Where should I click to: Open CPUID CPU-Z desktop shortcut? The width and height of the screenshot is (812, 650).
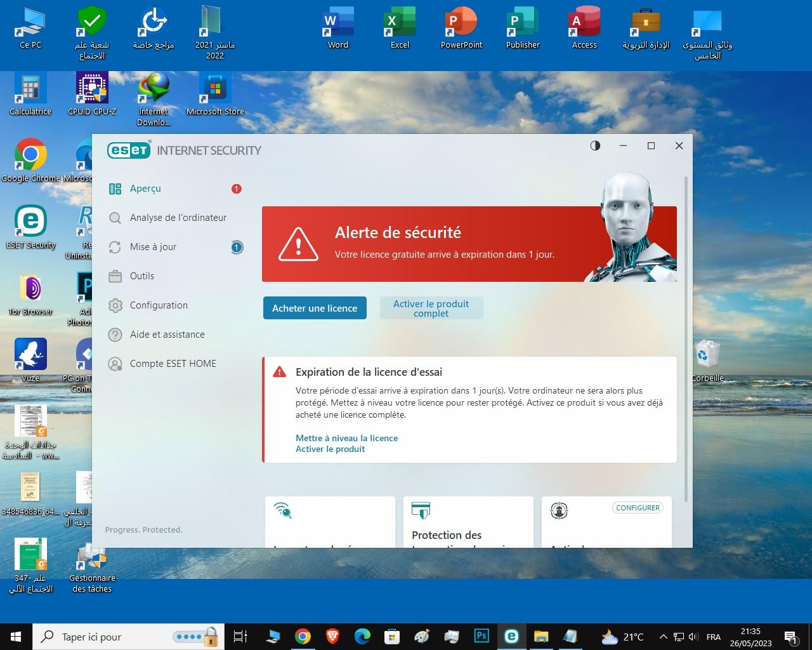tap(92, 95)
